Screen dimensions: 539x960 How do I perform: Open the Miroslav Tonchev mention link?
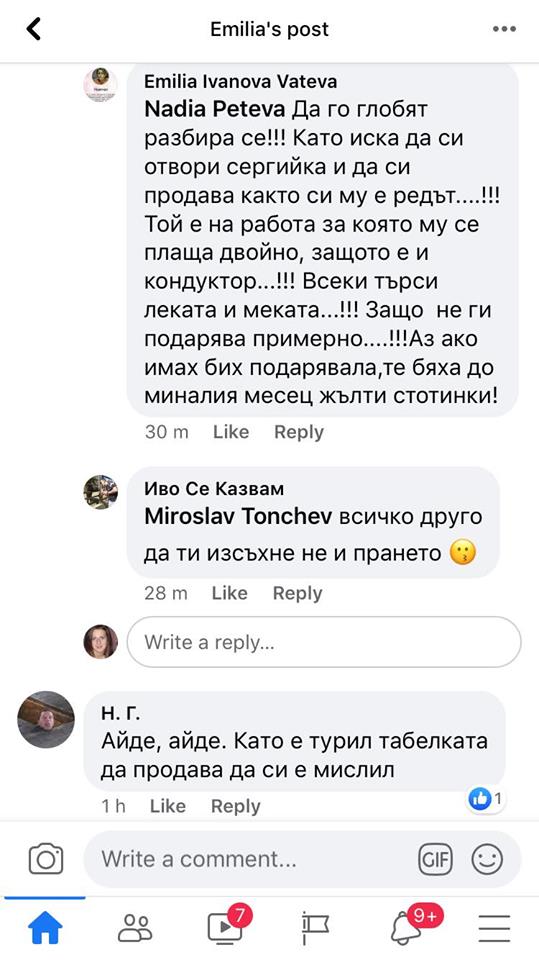tap(238, 516)
